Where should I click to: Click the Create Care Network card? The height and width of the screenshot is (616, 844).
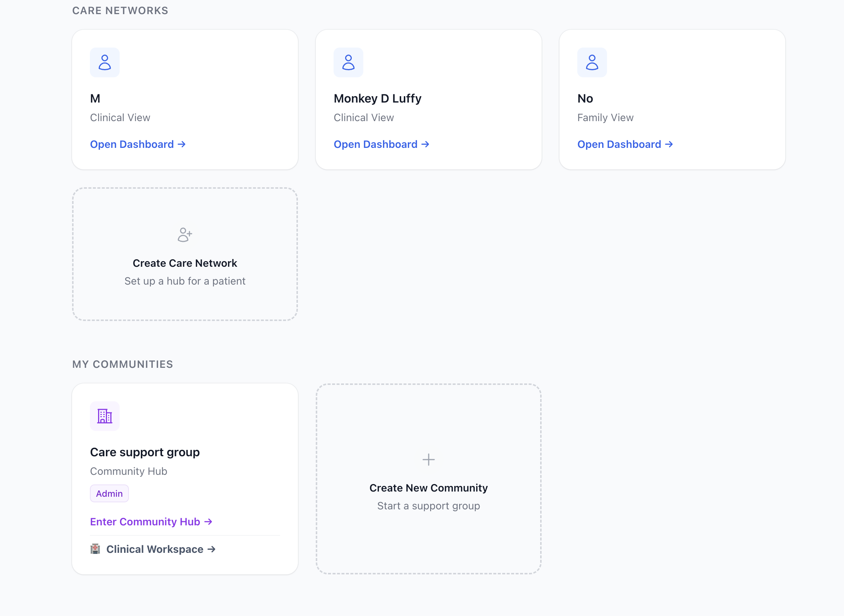[185, 263]
